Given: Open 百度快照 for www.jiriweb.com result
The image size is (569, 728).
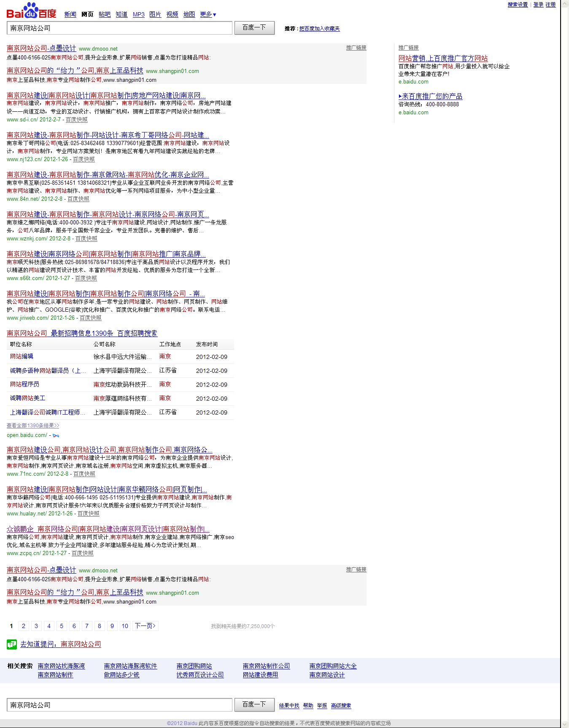Looking at the screenshot, I should click(90, 318).
